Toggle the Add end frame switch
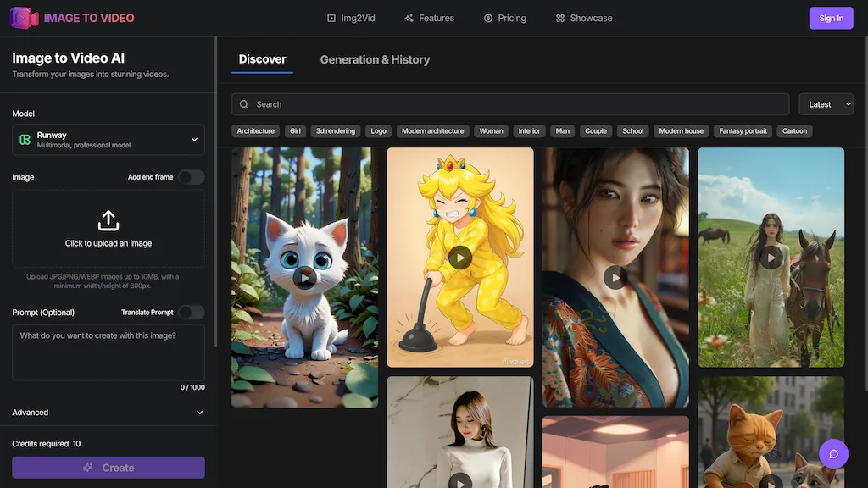868x488 pixels. pyautogui.click(x=191, y=177)
